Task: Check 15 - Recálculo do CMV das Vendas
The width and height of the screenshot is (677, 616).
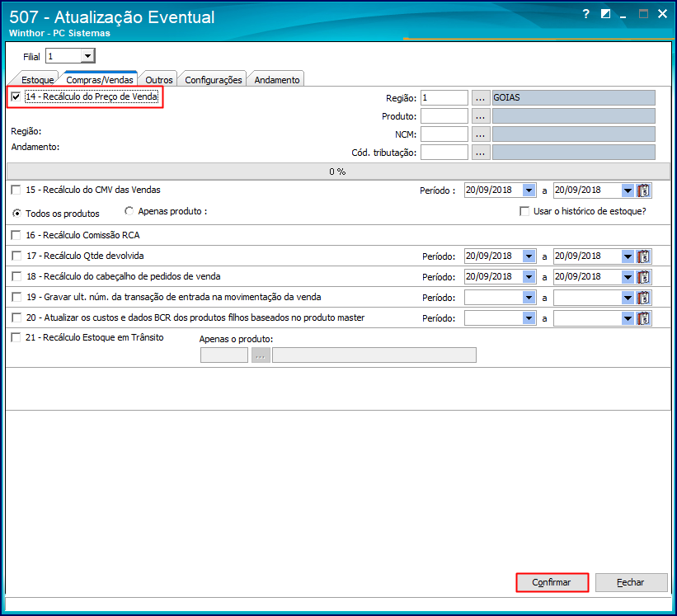Action: click(x=16, y=190)
